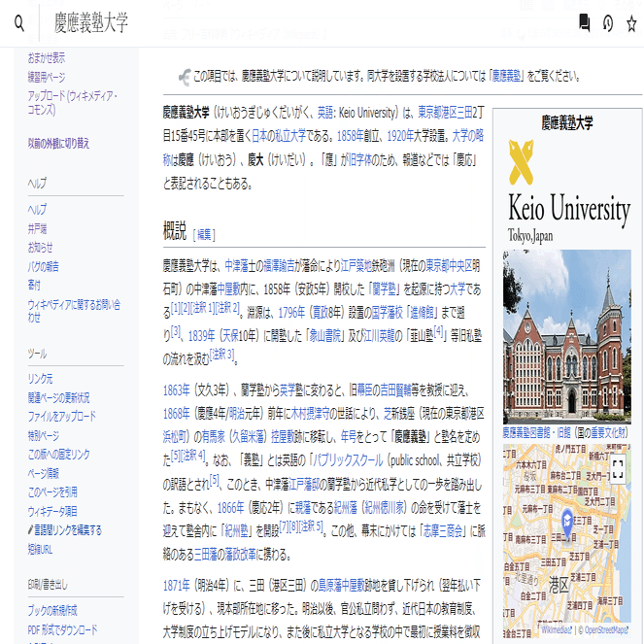Screen dimensions: 644x644
Task: Click the search magnifier icon
Action: pos(19,23)
